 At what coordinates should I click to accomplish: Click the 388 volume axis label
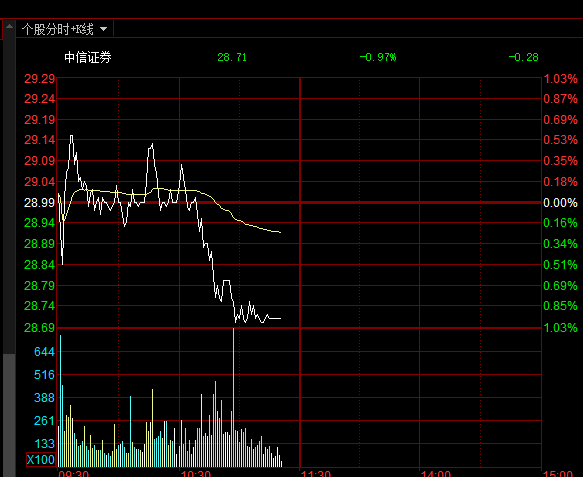(44, 397)
